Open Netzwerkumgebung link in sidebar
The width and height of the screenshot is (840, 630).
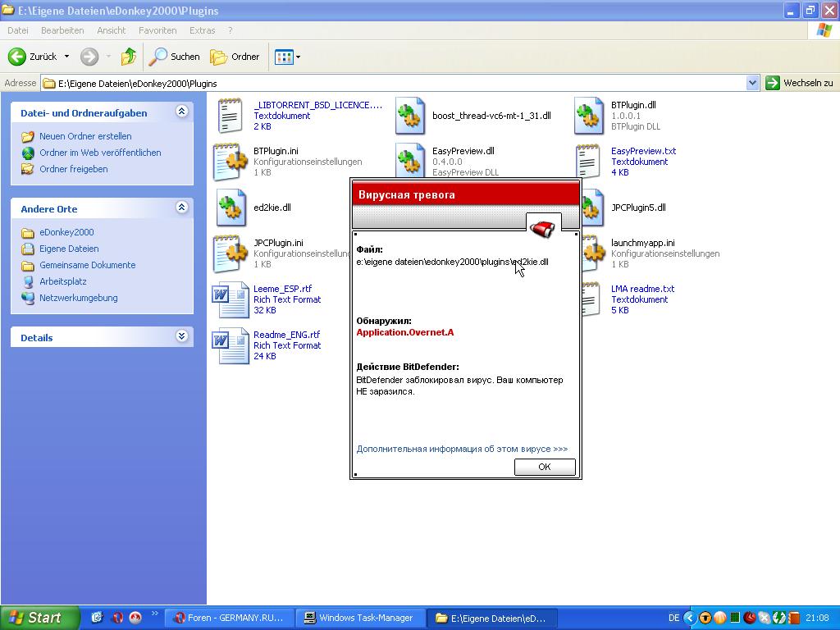click(78, 298)
